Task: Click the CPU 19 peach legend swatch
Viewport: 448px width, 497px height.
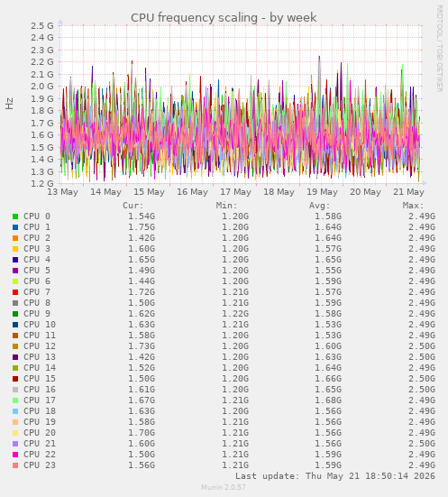Action: point(15,422)
